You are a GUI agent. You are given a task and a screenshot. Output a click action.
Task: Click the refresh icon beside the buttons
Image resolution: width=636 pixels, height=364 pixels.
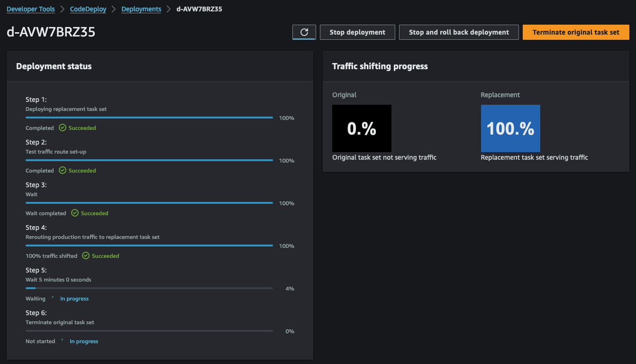coord(304,32)
